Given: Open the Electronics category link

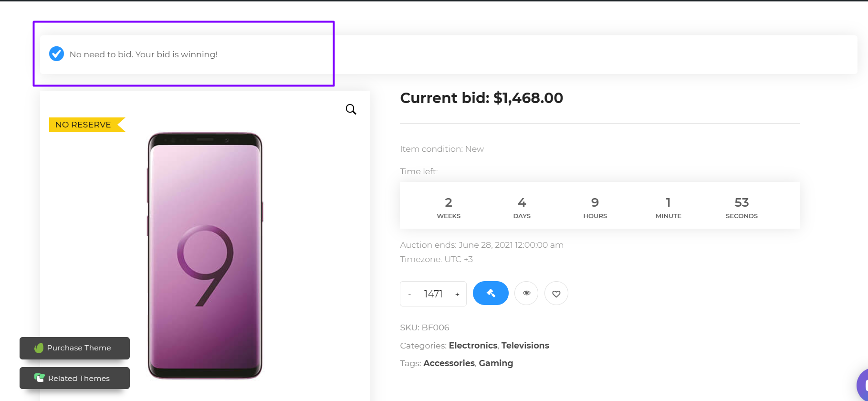Looking at the screenshot, I should coord(473,346).
